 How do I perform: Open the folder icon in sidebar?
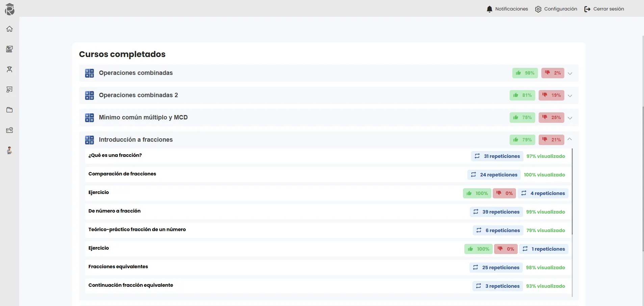[x=9, y=110]
